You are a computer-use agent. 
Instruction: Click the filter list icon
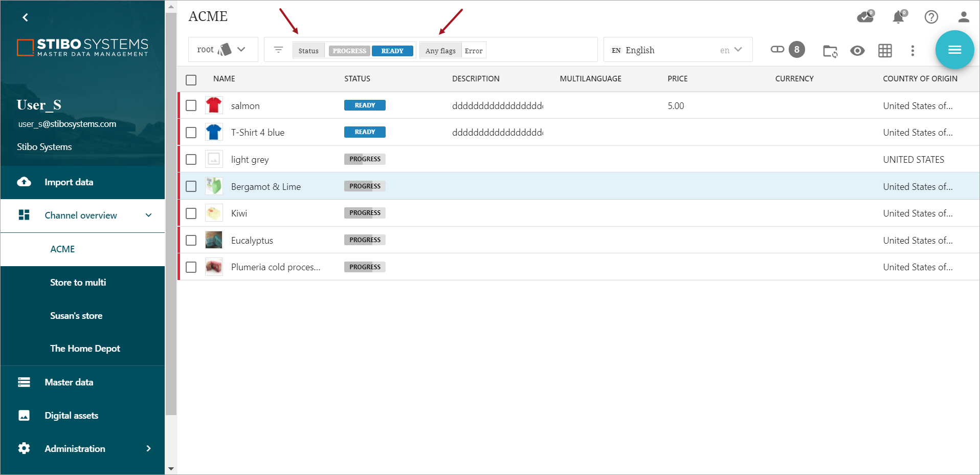coord(278,50)
